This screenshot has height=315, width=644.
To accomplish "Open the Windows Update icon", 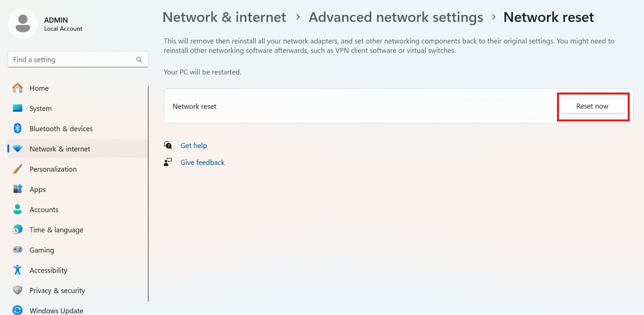I will 17,310.
